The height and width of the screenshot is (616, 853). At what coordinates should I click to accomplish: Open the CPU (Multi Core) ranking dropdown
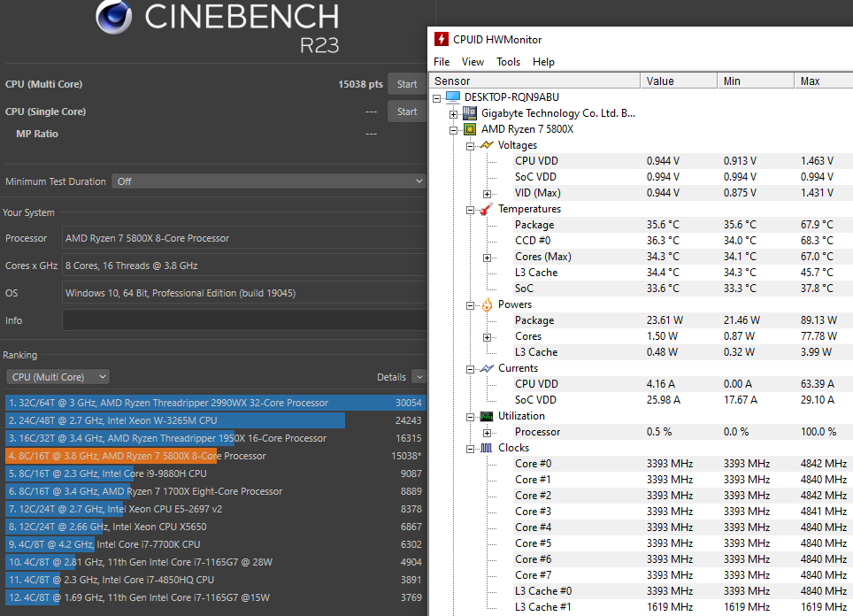coord(58,377)
